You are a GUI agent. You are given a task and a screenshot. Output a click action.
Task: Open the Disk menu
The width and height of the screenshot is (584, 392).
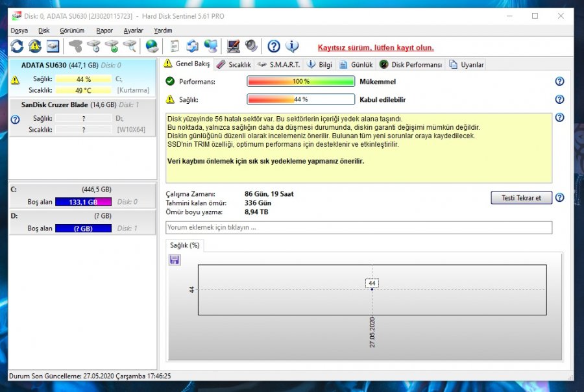click(x=43, y=31)
